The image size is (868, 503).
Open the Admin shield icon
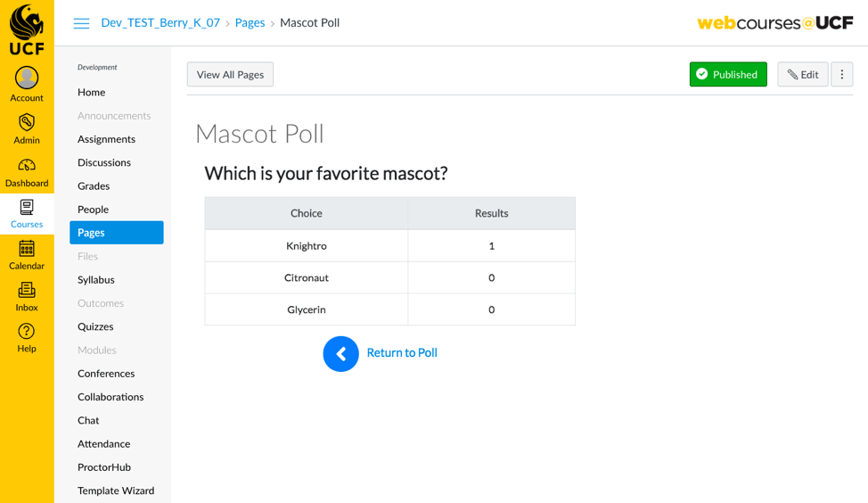[x=27, y=122]
